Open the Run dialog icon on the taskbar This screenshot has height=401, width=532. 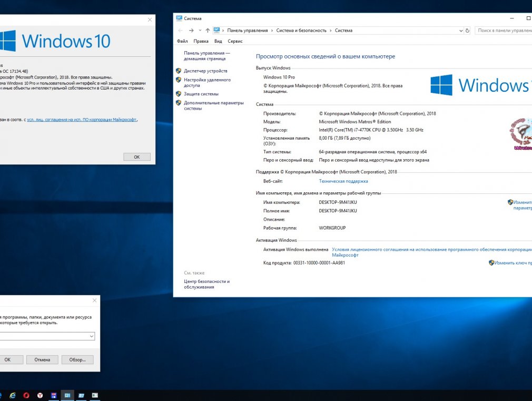click(x=81, y=395)
